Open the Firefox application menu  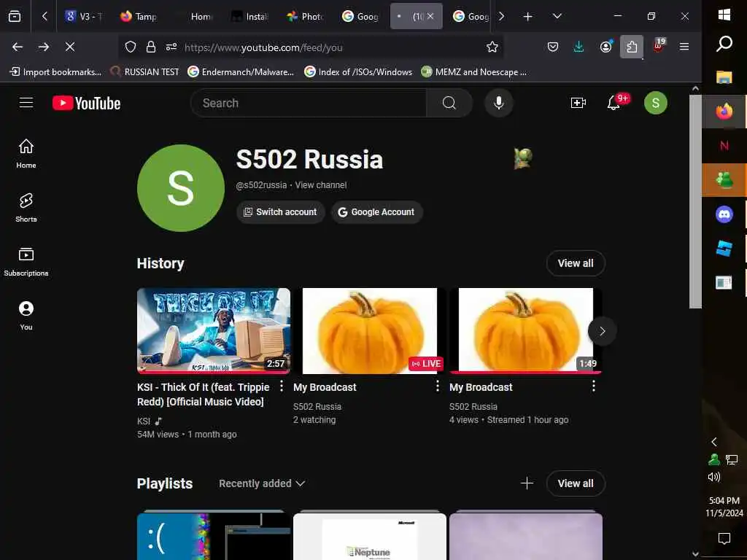(x=684, y=47)
